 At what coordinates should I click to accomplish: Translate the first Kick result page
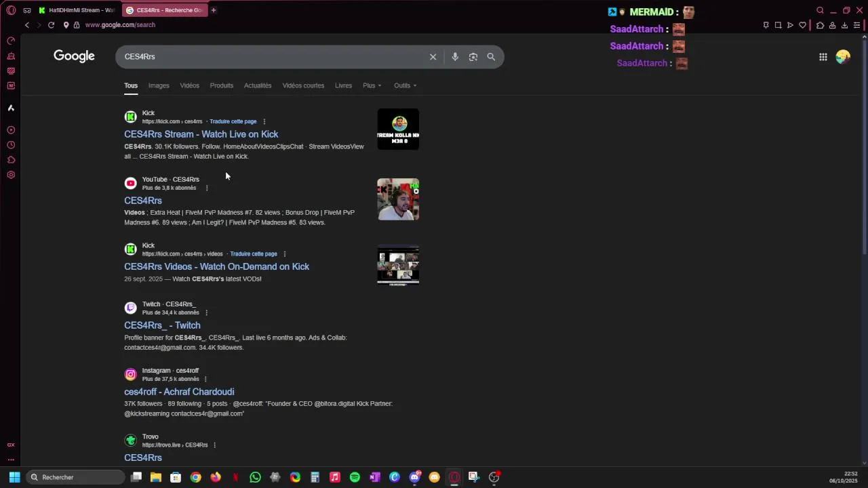tap(233, 121)
